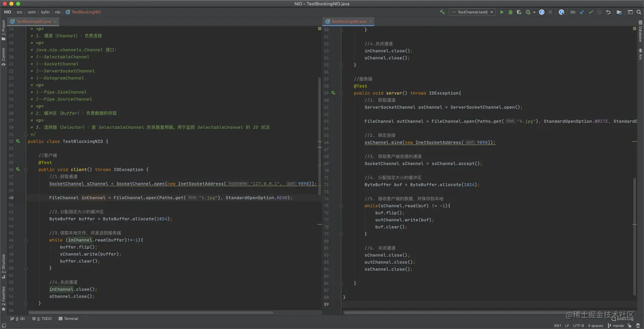Collapse the while loop fold at line 75
The image size is (644, 329).
[341, 206]
